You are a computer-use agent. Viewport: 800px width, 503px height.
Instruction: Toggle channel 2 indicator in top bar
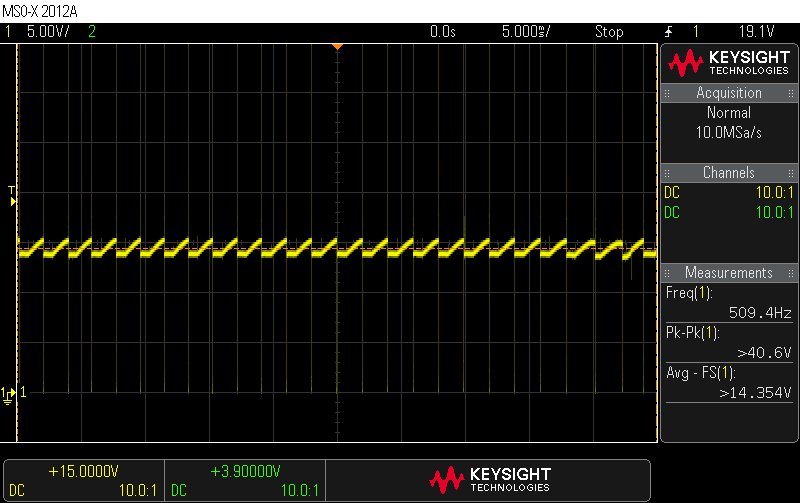point(92,32)
